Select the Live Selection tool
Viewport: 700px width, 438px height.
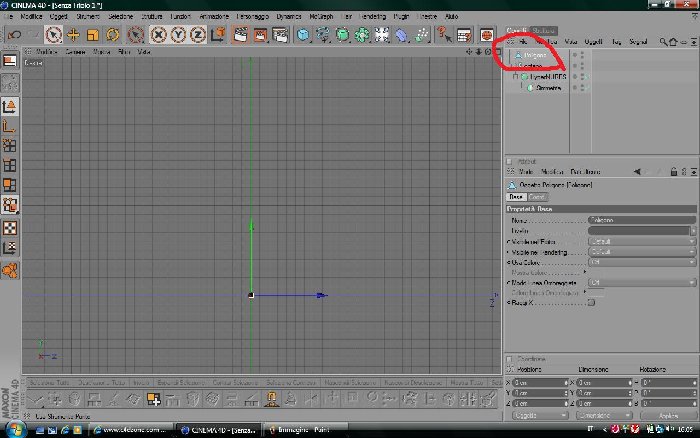[53, 34]
